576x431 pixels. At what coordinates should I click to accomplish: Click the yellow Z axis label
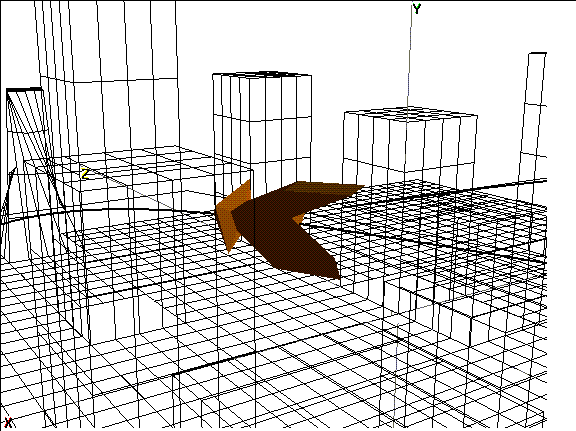tap(85, 174)
